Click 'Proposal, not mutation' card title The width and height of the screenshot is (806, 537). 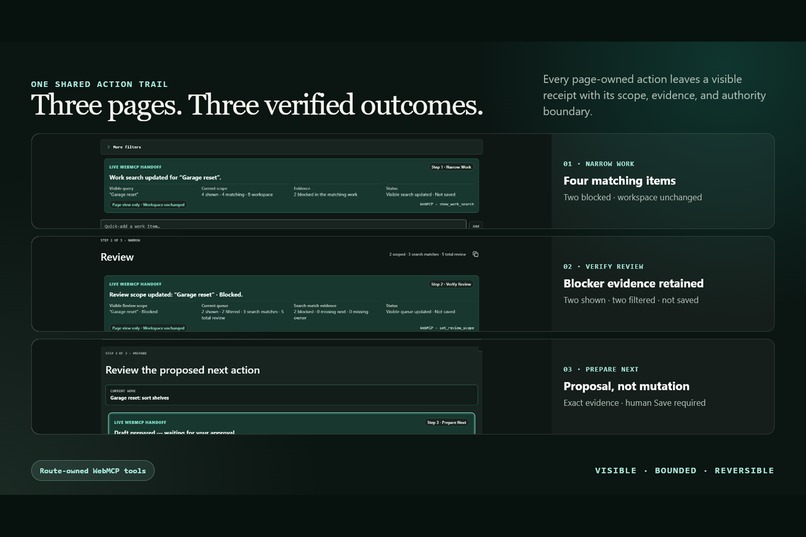coord(626,386)
